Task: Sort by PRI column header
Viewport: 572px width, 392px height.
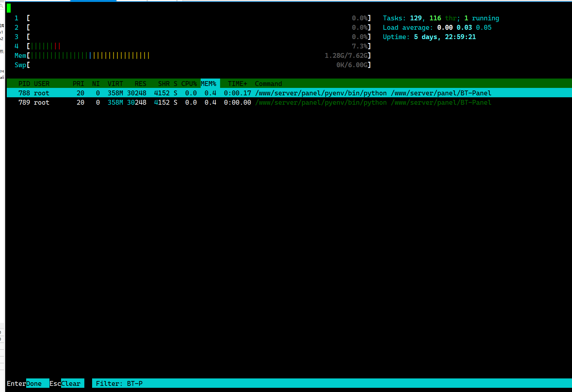Action: click(79, 84)
